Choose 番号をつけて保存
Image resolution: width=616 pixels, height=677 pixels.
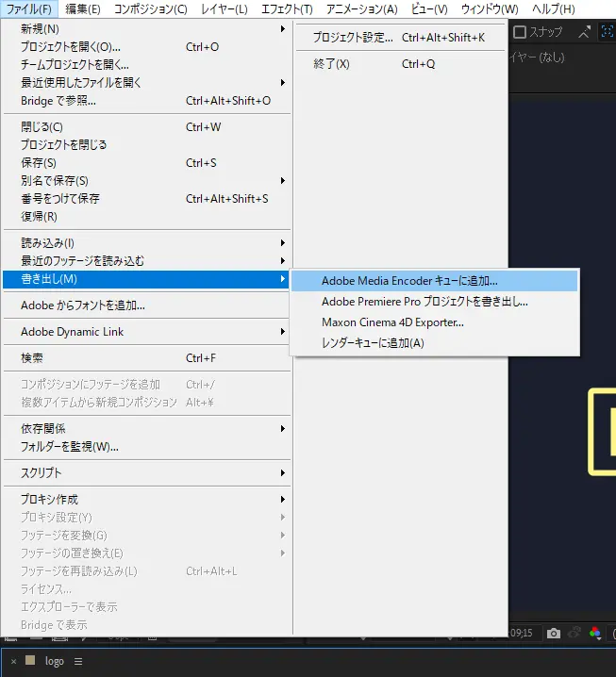click(x=147, y=199)
